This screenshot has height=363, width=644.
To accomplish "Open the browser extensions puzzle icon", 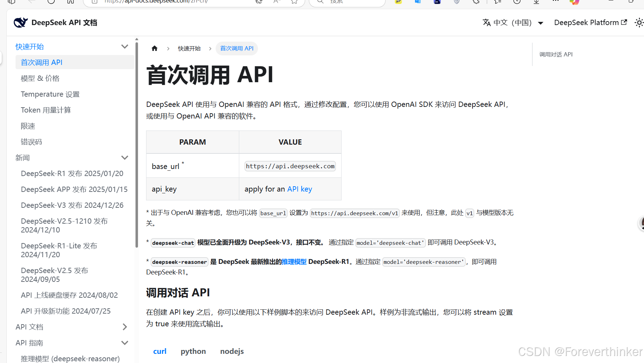I will [x=476, y=1].
